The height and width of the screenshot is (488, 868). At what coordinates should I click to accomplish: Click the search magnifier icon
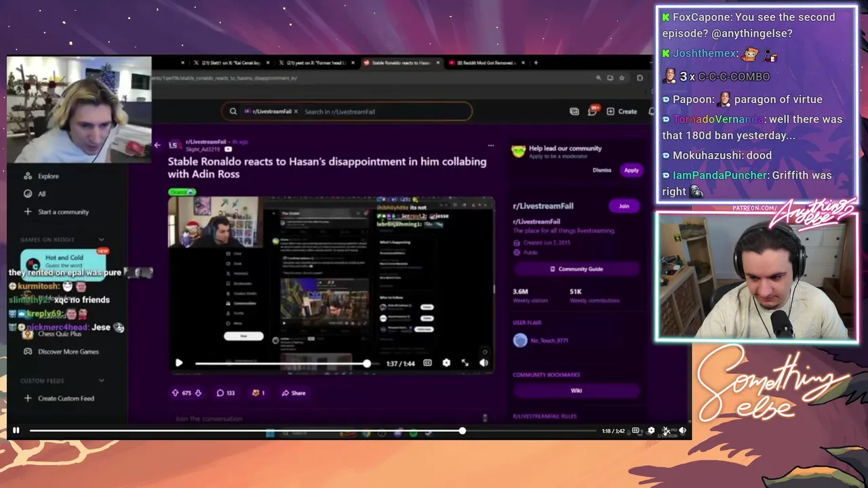click(233, 112)
